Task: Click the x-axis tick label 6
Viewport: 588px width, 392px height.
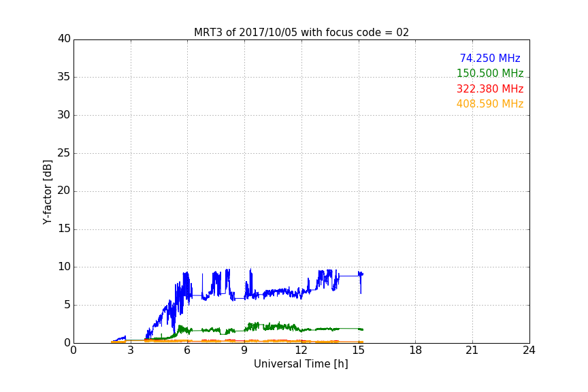Action: [x=187, y=350]
